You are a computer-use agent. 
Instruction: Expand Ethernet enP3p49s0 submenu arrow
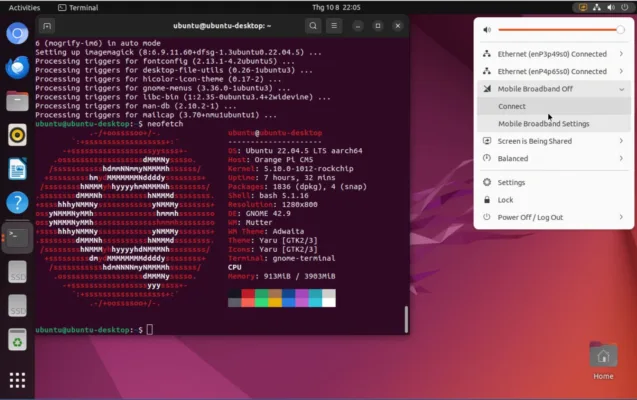(x=621, y=54)
